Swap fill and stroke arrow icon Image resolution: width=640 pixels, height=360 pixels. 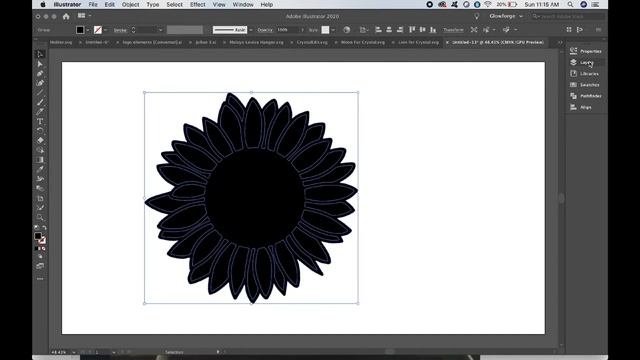pyautogui.click(x=44, y=228)
